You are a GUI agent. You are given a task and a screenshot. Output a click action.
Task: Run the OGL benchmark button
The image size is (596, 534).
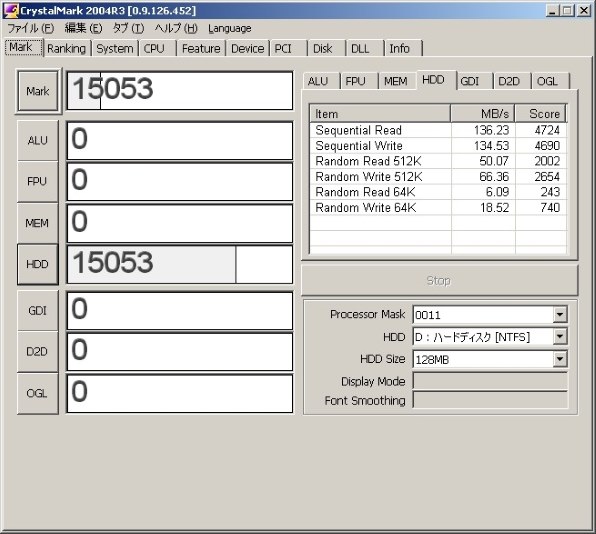point(38,393)
